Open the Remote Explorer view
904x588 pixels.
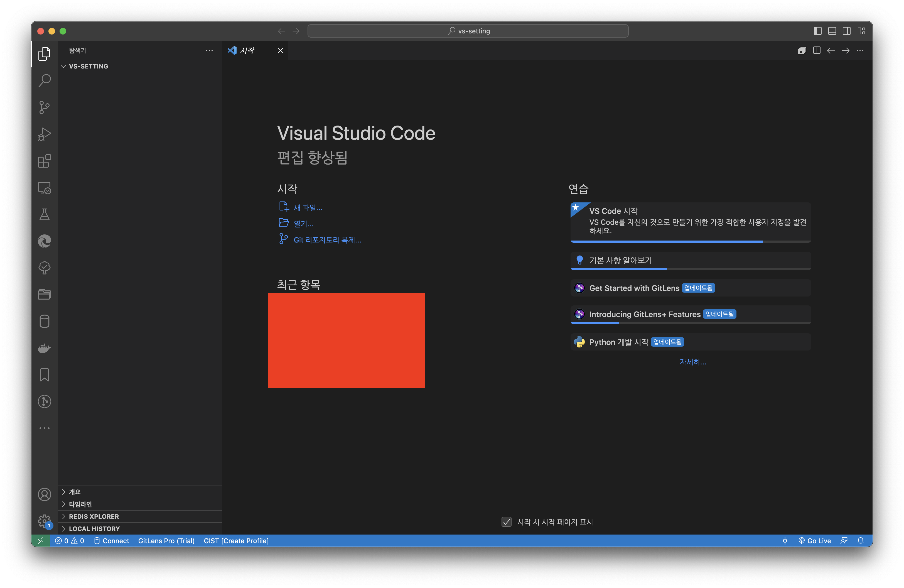(45, 188)
